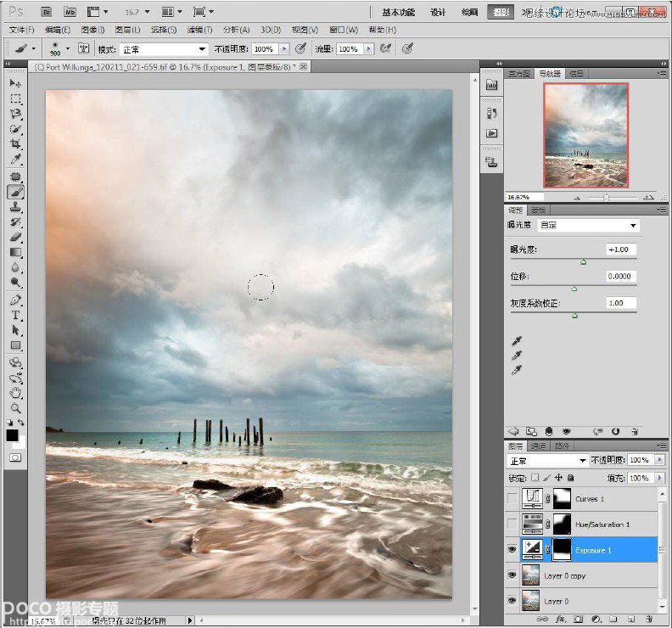This screenshot has height=628, width=672.
Task: Select the Lasso tool
Action: [15, 114]
